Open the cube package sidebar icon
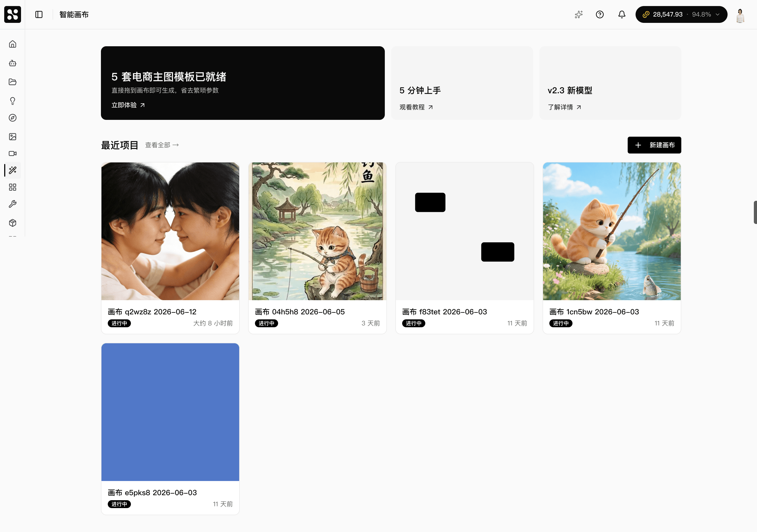 pyautogui.click(x=13, y=223)
